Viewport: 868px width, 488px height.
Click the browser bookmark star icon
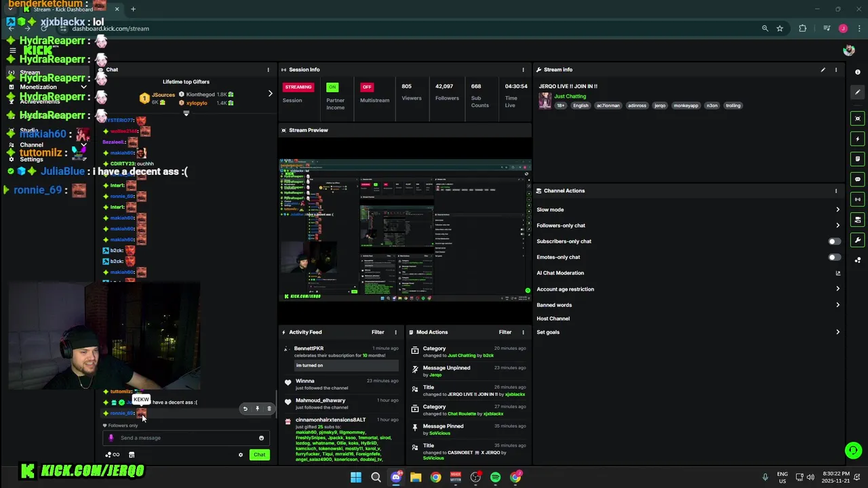pos(780,28)
